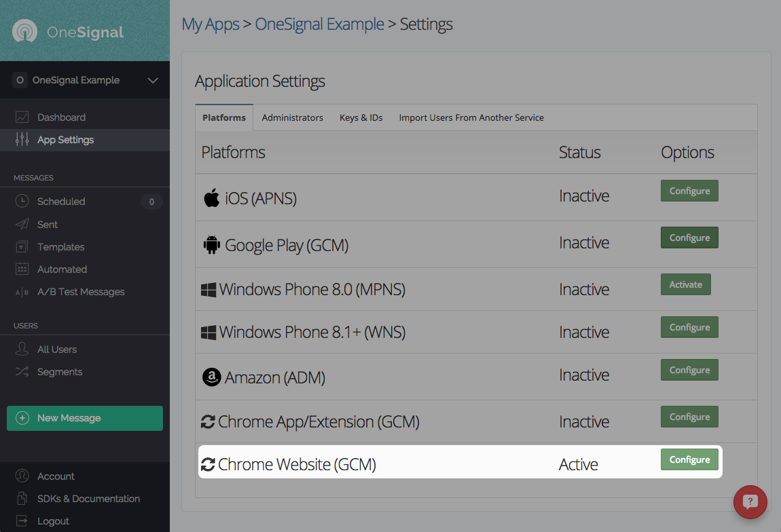Click the red help chat bubble
Screen dimensions: 781x532
[750, 502]
